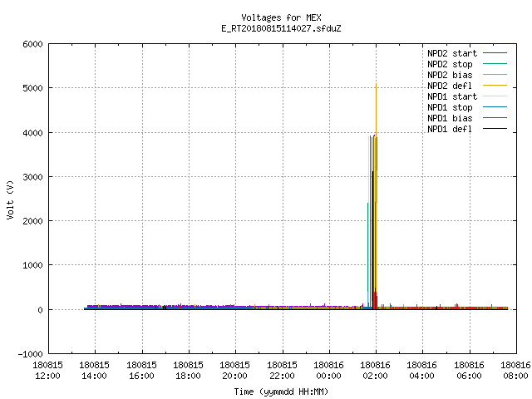The width and height of the screenshot is (532, 399).
Task: Click the x-axis tick '180815 20:00'
Action: coord(234,371)
